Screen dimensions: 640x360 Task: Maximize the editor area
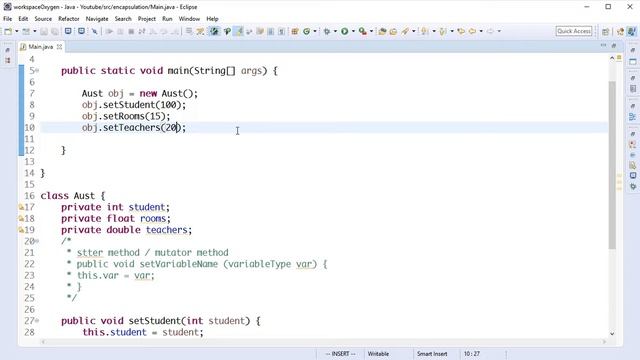pyautogui.click(x=613, y=46)
